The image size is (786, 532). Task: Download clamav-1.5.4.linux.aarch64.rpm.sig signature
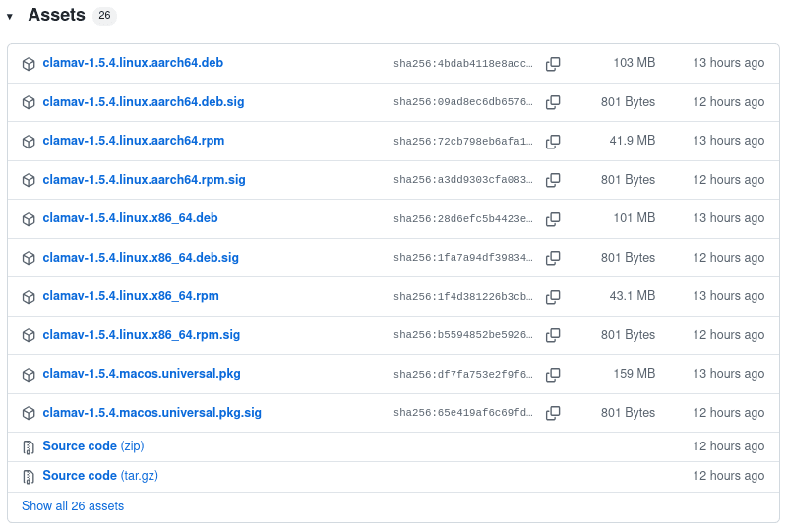pyautogui.click(x=144, y=179)
